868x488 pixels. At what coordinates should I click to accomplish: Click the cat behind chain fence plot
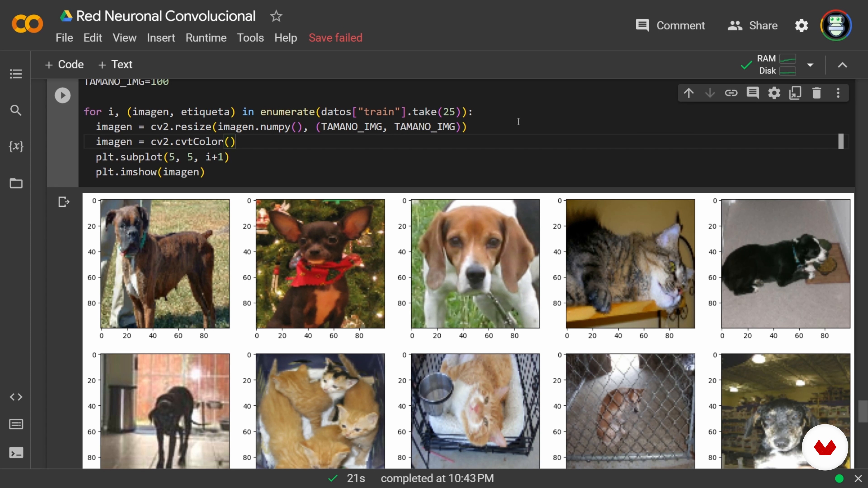click(630, 411)
